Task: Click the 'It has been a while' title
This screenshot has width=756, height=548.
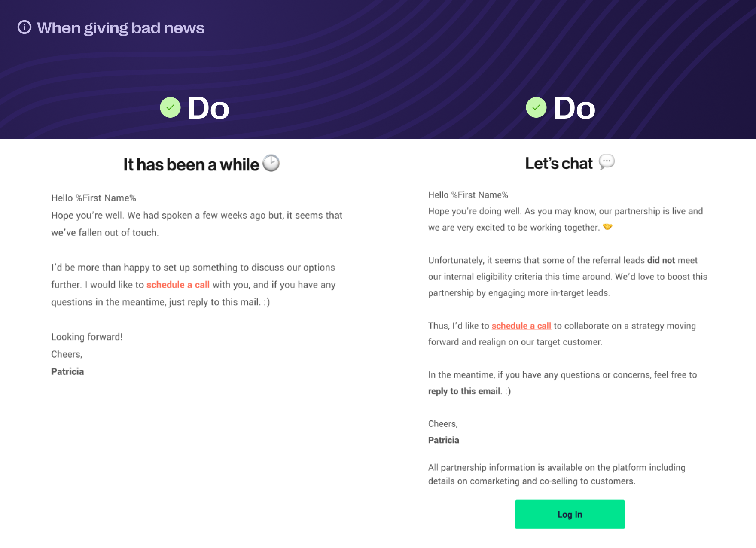Action: (191, 164)
